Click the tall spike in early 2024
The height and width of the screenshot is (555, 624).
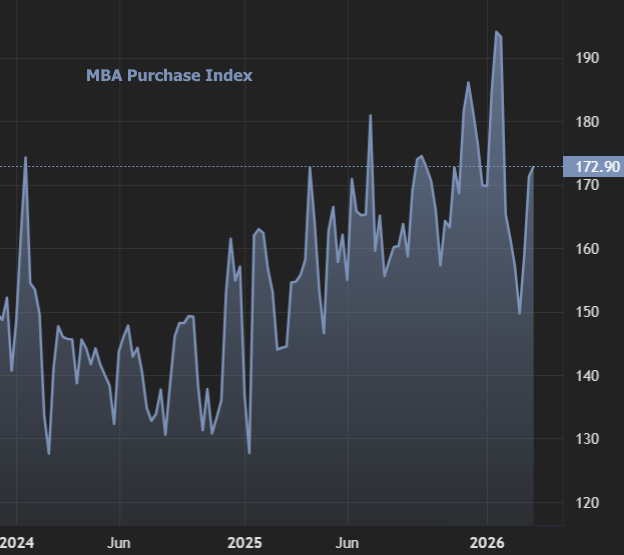[25, 158]
